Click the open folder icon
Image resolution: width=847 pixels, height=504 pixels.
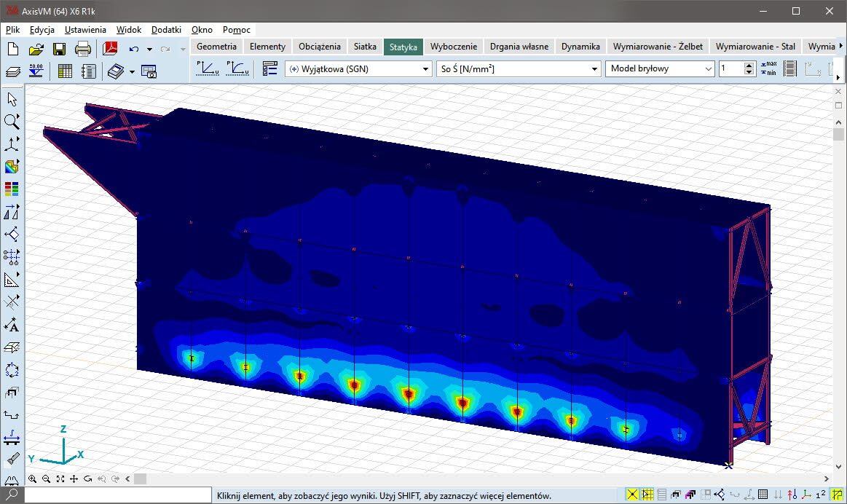[x=36, y=50]
